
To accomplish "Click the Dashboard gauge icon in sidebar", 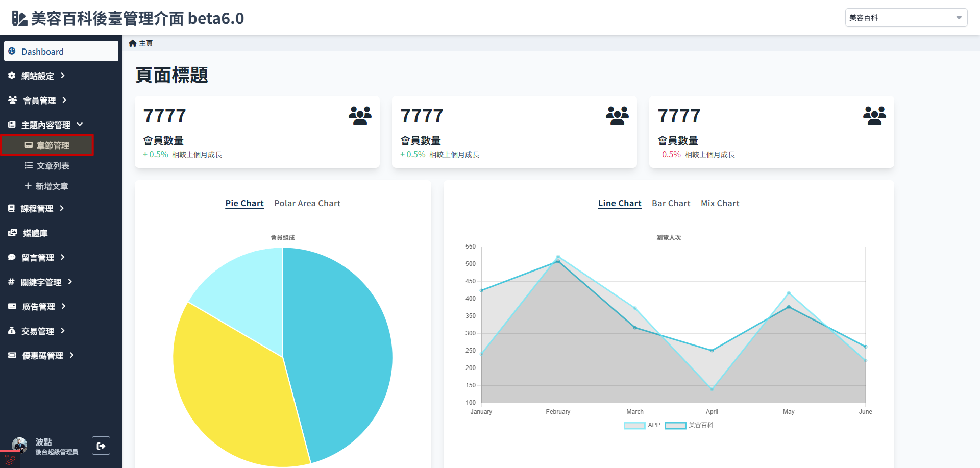I will 12,51.
